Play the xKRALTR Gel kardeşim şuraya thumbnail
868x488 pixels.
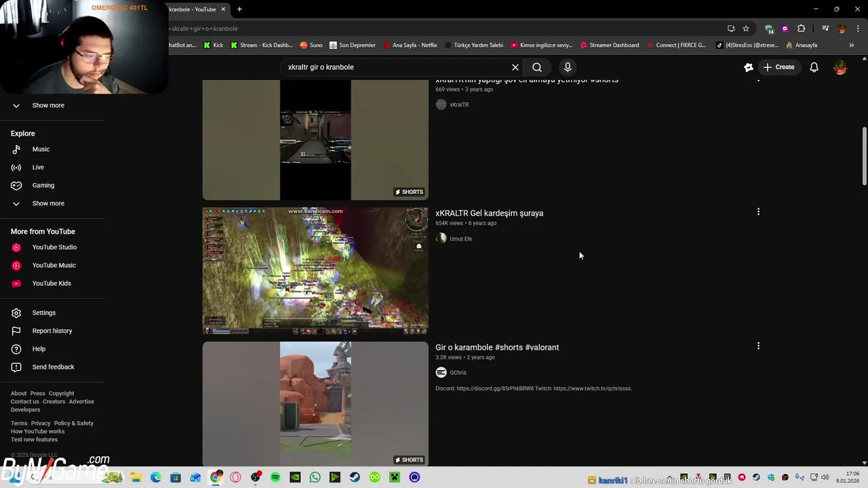(x=315, y=271)
